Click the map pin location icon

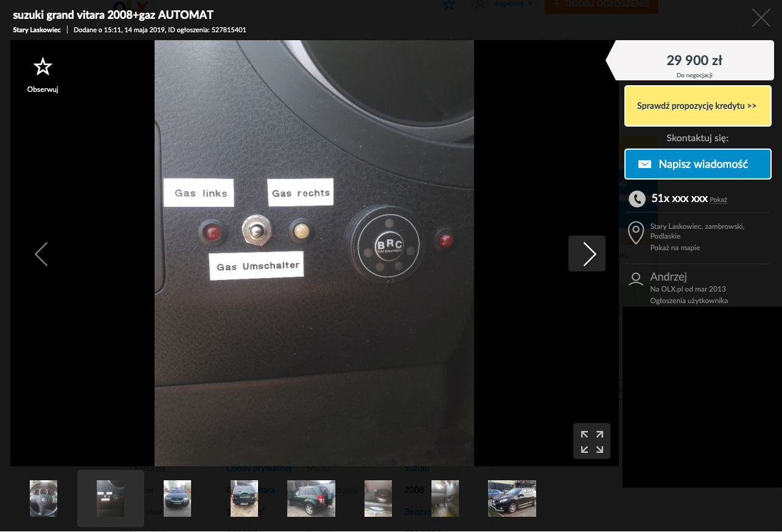coord(636,233)
